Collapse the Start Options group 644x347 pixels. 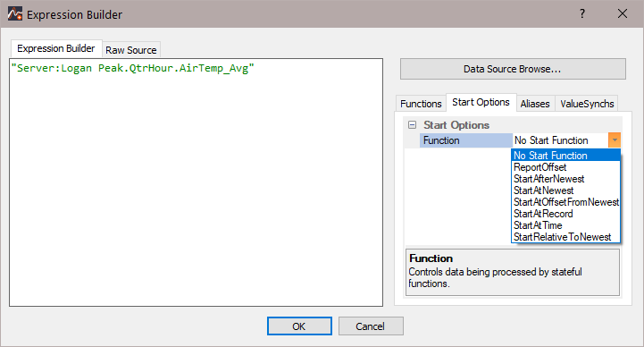pos(412,125)
